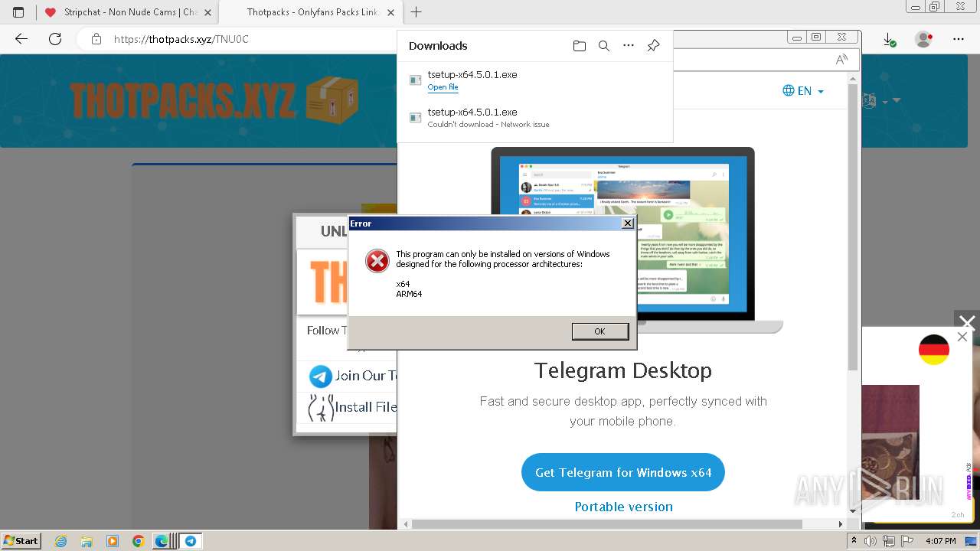This screenshot has width=980, height=551.
Task: Click OK in the Error dialog
Action: click(599, 331)
